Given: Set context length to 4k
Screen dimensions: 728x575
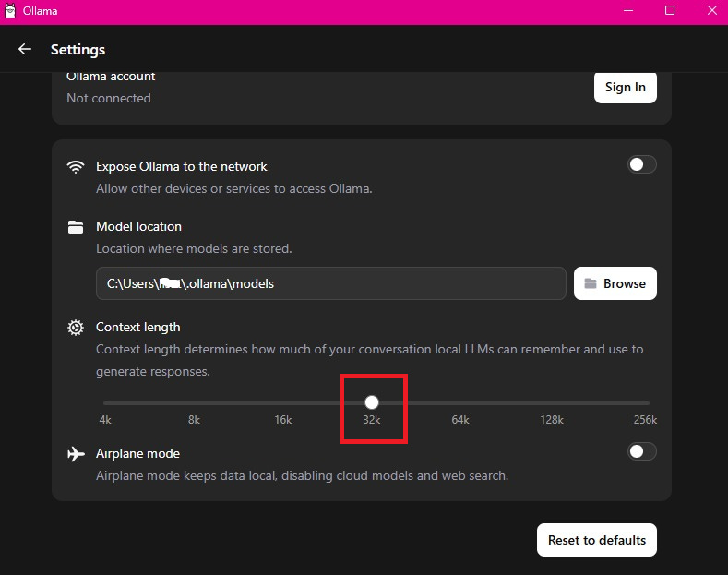Looking at the screenshot, I should pyautogui.click(x=105, y=420).
